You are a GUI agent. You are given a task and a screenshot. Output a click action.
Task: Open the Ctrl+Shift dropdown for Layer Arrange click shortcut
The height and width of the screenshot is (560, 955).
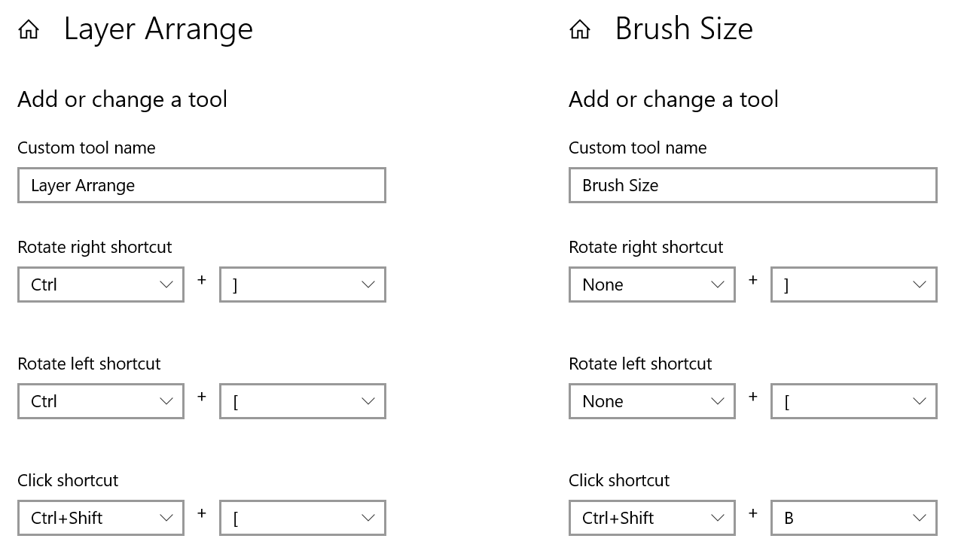100,518
